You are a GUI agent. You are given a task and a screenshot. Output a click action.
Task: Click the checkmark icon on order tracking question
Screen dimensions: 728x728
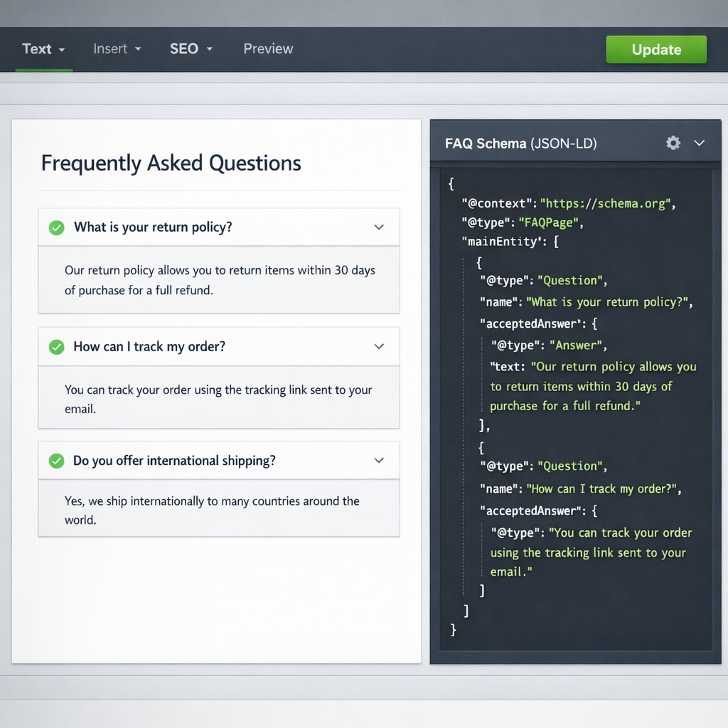click(56, 346)
